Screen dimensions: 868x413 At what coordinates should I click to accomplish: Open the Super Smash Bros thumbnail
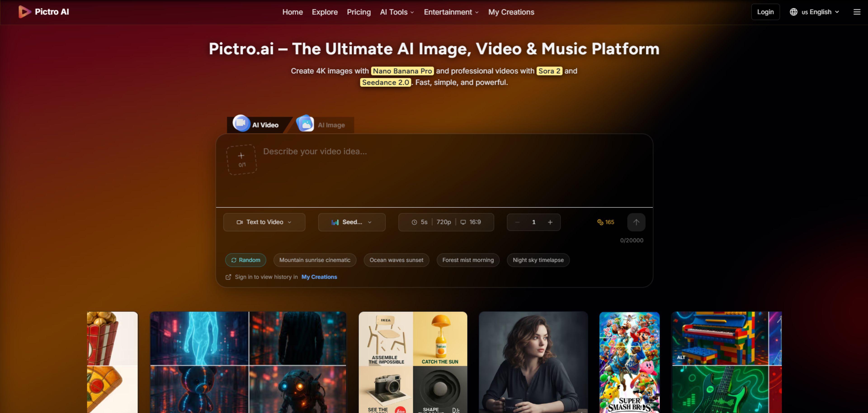point(630,362)
